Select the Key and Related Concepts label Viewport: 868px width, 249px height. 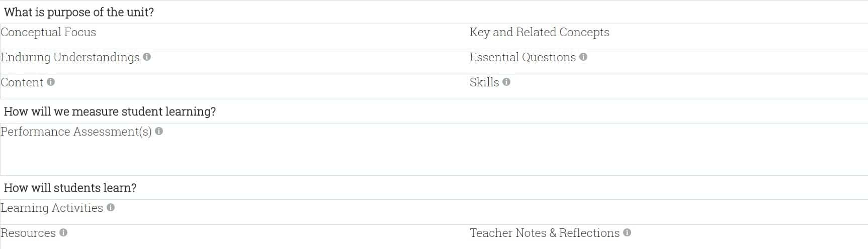click(x=539, y=33)
